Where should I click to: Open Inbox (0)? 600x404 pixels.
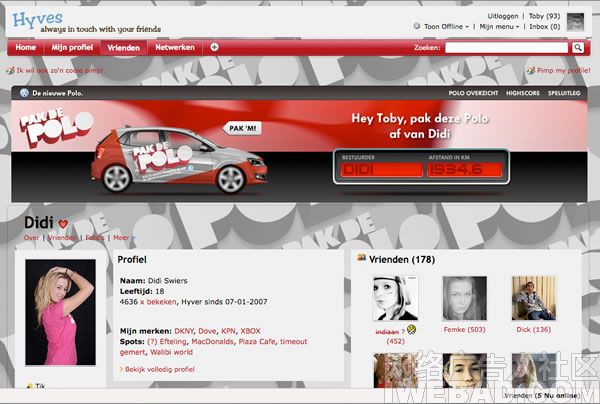click(545, 26)
